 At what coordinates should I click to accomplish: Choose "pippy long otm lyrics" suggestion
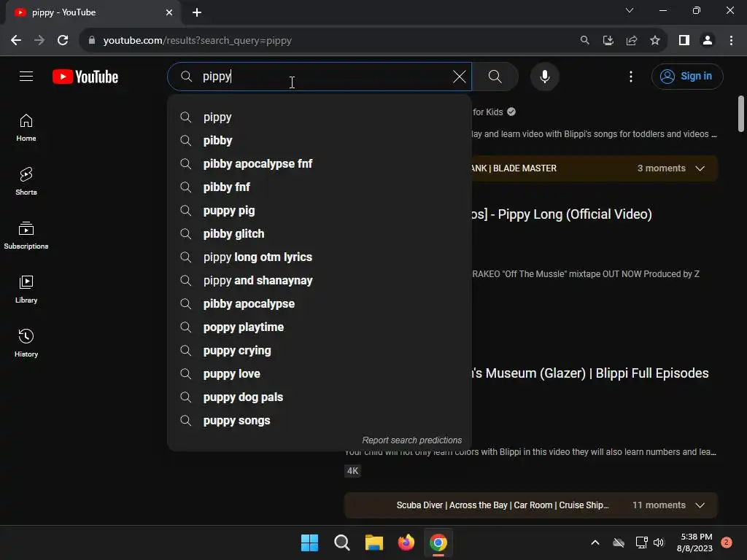[320, 257]
